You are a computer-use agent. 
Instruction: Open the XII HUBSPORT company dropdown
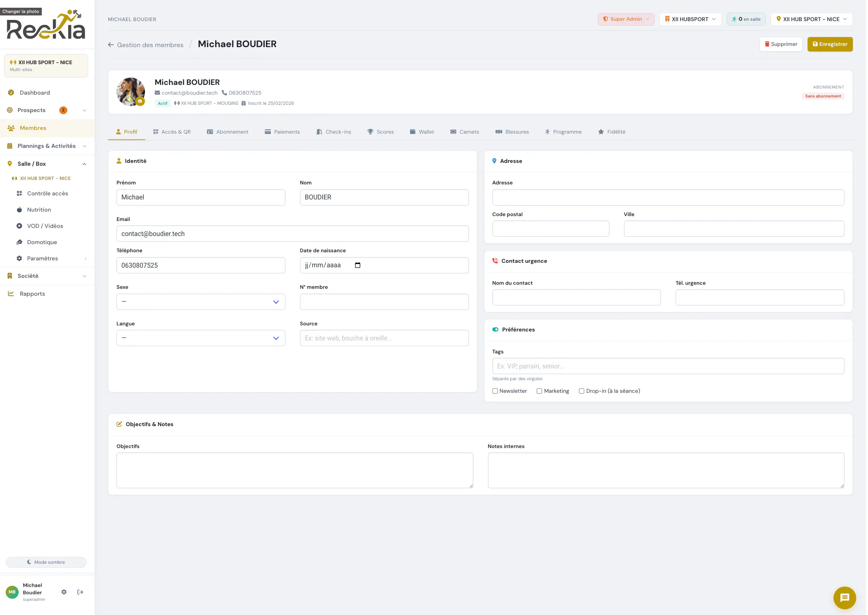coord(690,19)
